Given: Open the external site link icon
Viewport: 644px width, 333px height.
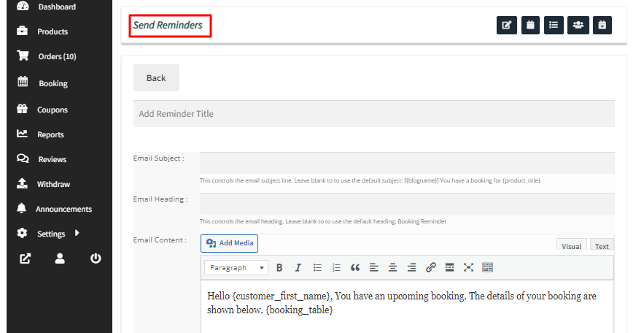Looking at the screenshot, I should (25, 259).
